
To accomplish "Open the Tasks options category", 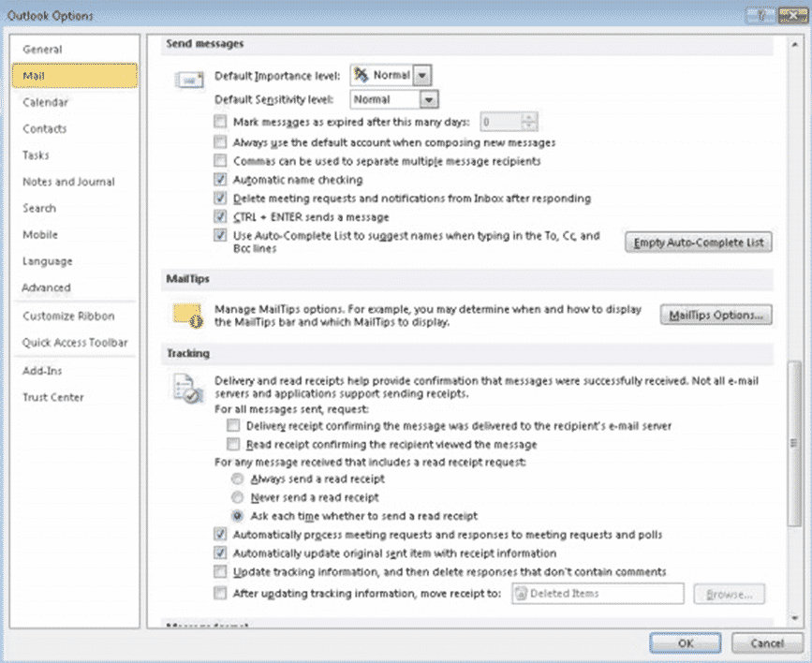I will [x=75, y=155].
